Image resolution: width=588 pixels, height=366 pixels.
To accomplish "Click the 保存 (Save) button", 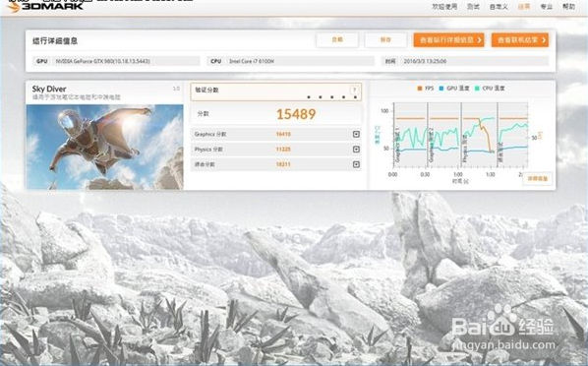I will point(385,39).
